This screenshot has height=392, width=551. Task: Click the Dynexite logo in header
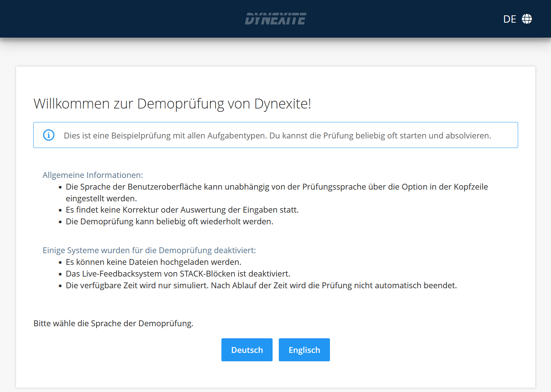[x=275, y=19]
